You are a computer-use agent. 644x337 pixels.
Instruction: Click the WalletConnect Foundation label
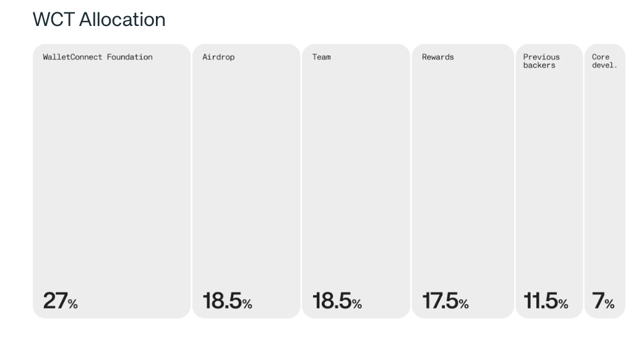pyautogui.click(x=98, y=57)
